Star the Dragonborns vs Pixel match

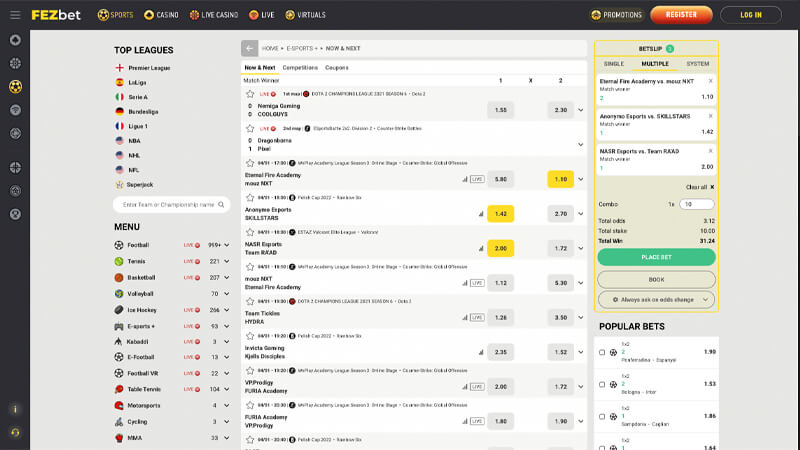pos(249,129)
